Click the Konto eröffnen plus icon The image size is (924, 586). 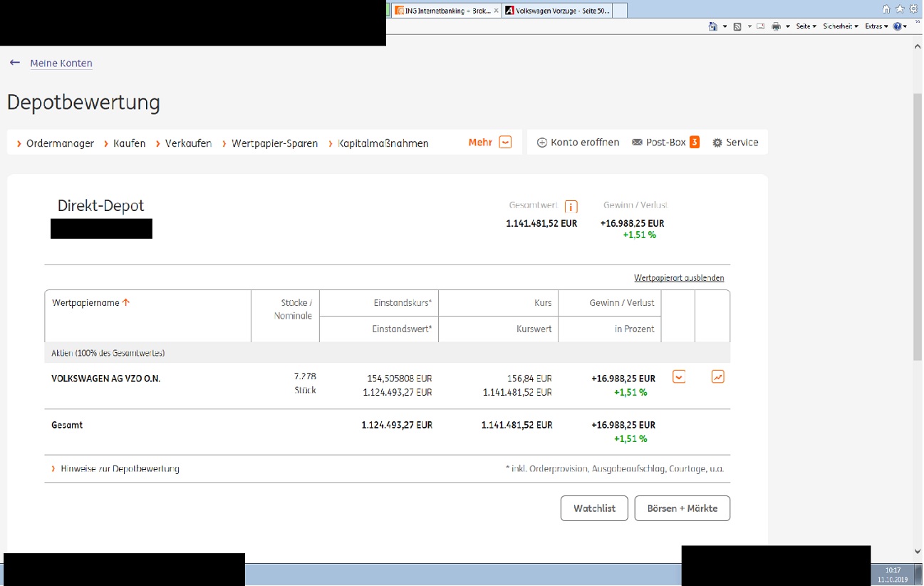541,143
